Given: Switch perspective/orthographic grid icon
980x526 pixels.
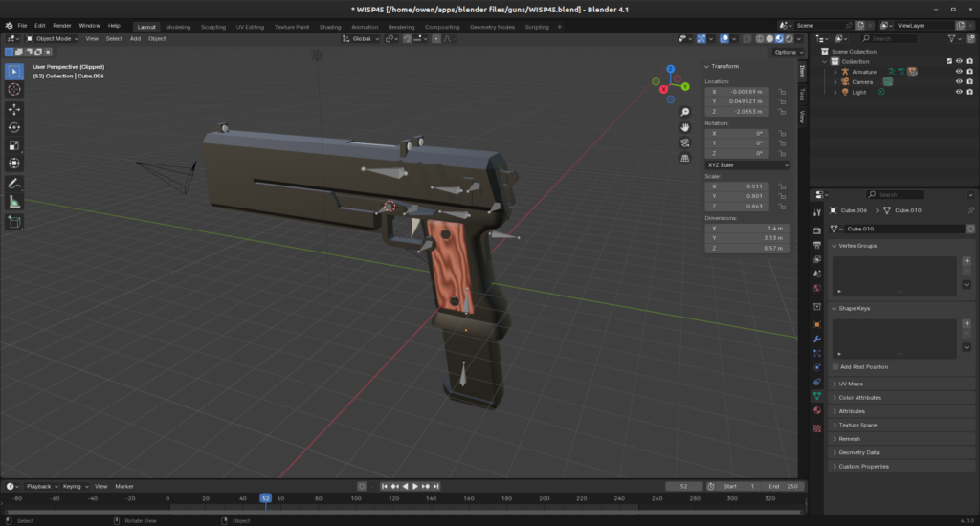Looking at the screenshot, I should pos(685,158).
